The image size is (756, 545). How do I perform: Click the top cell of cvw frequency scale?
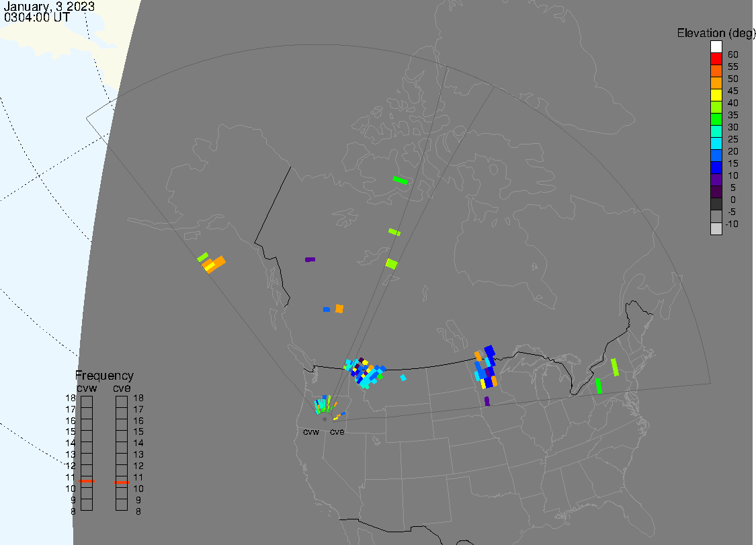87,401
